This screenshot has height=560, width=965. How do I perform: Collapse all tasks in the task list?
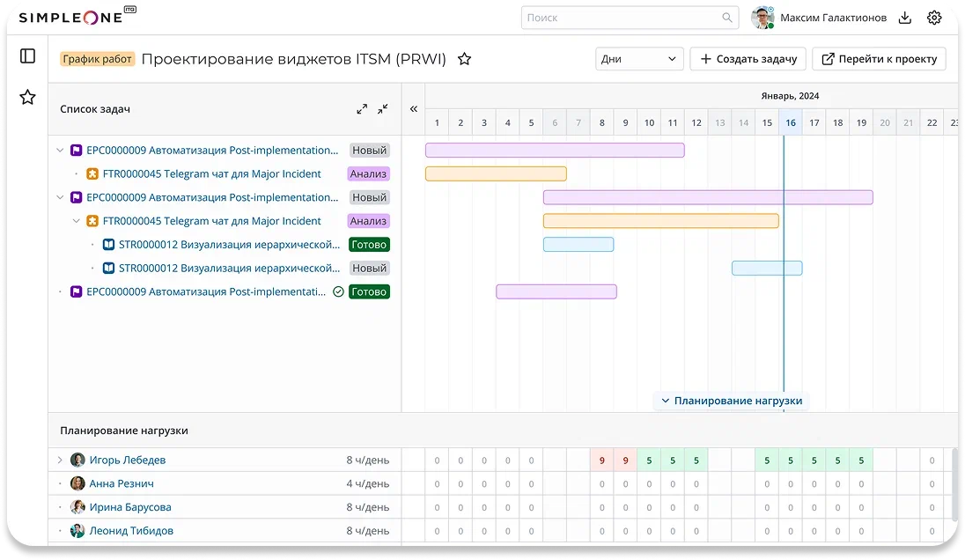point(382,108)
